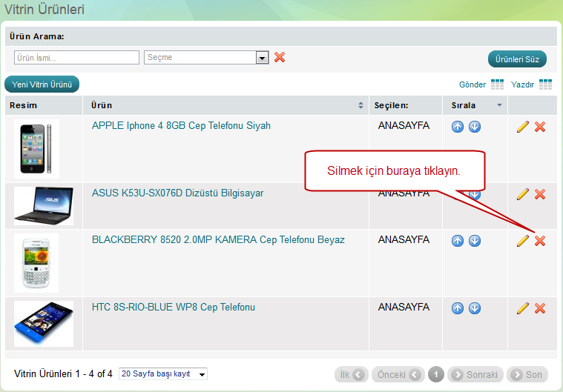Delete the BLACKBERRY 8520 showcase item
The height and width of the screenshot is (392, 563).
pyautogui.click(x=540, y=241)
